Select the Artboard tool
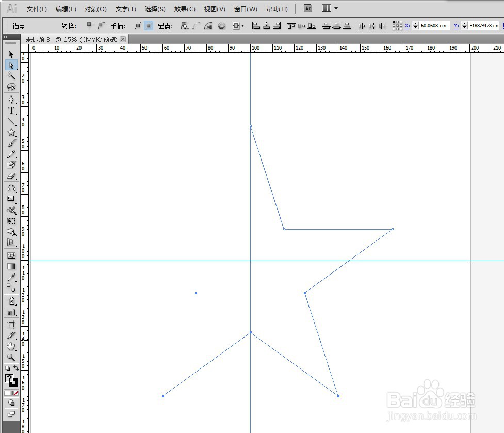 click(11, 324)
